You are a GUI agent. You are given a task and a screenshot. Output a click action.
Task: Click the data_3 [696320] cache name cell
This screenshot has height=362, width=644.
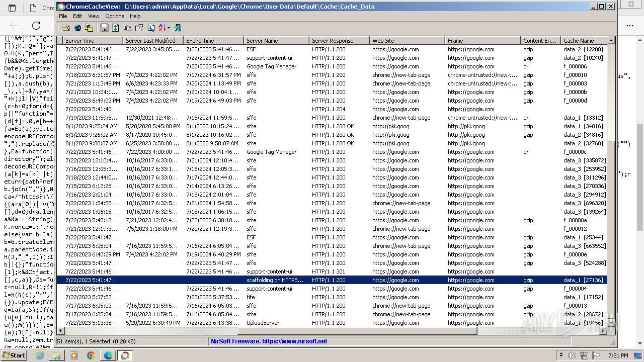pos(585,203)
